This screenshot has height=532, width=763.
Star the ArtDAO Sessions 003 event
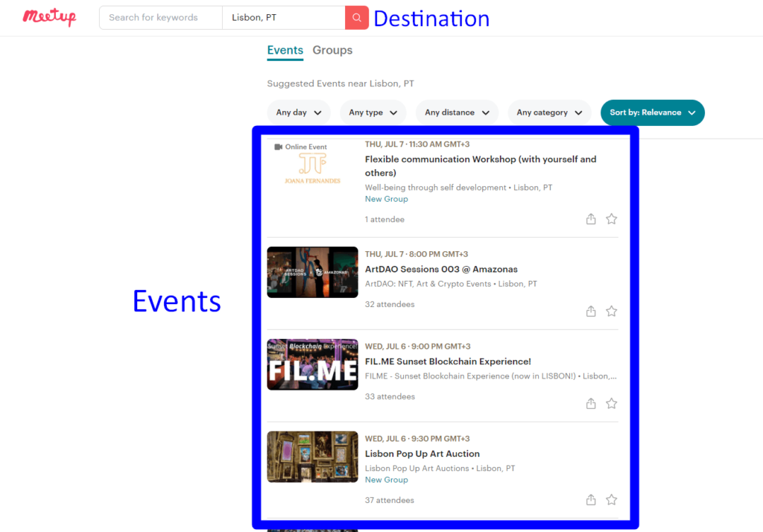(x=611, y=311)
